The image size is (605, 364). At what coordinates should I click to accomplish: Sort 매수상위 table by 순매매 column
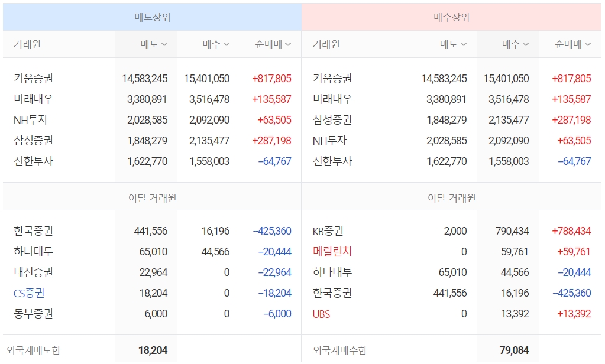(x=572, y=44)
